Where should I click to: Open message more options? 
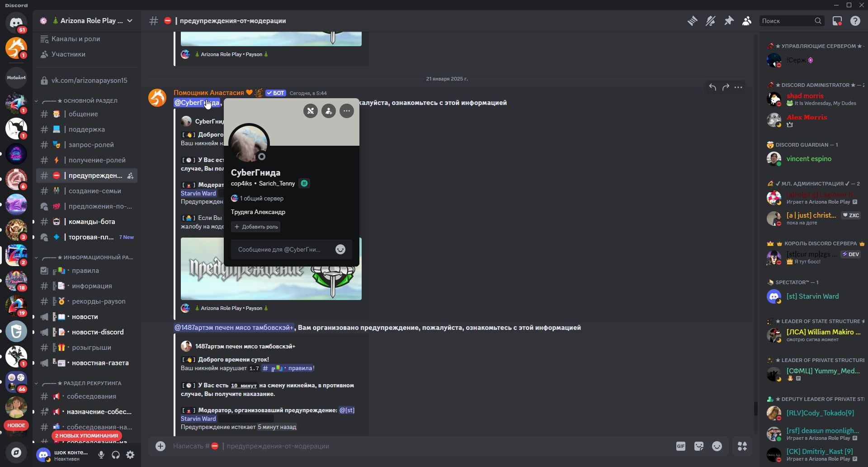(x=738, y=87)
